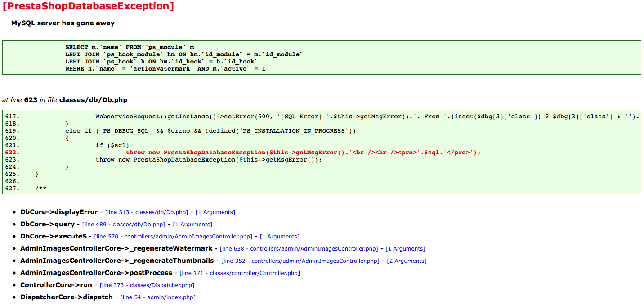Open line 313 classes/db/Db.php link
The height and width of the screenshot is (306, 644).
147,212
